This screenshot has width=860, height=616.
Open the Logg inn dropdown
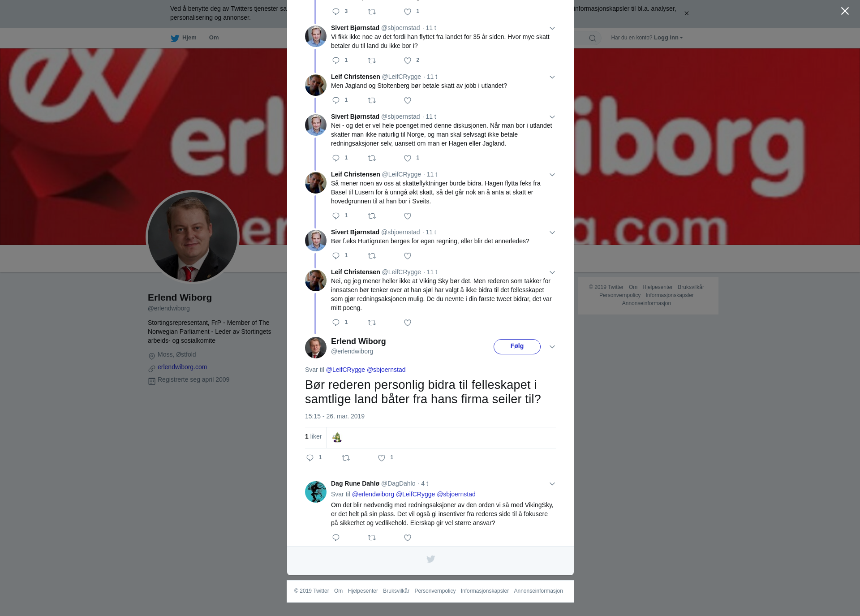coord(668,38)
